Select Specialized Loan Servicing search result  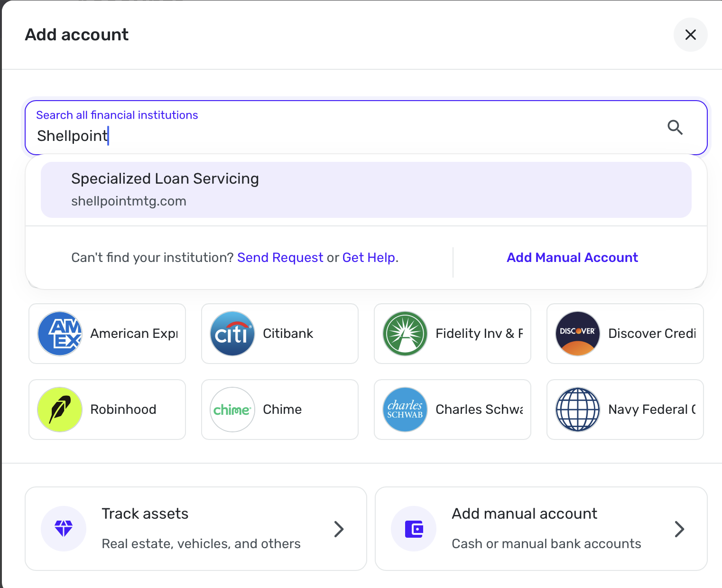coord(366,190)
